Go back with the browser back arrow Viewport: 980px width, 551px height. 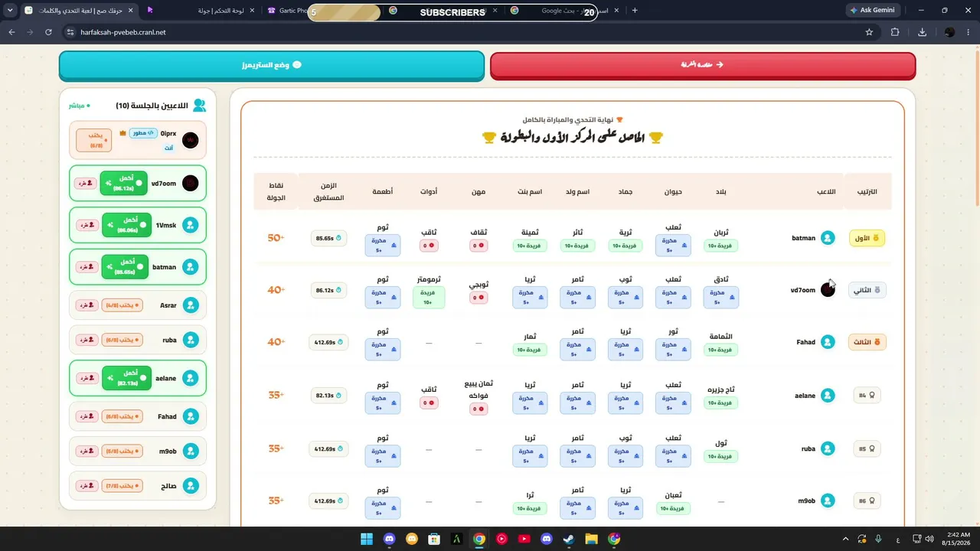tap(11, 32)
